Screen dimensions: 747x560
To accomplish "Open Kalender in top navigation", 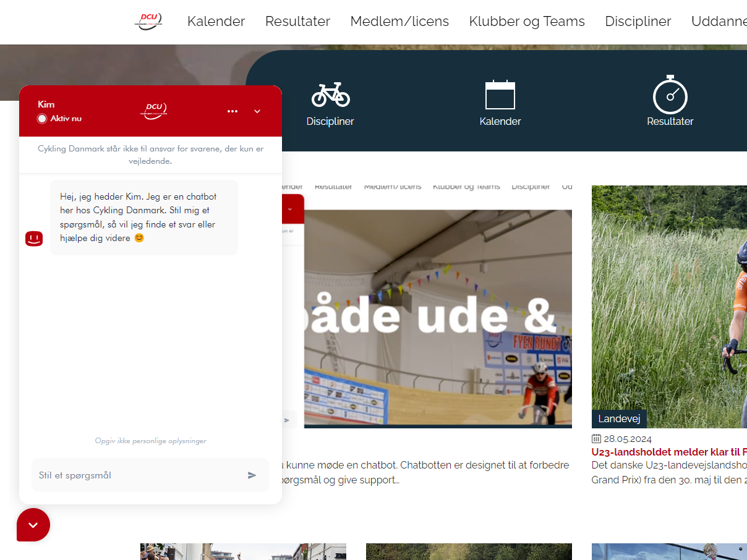I will point(216,22).
